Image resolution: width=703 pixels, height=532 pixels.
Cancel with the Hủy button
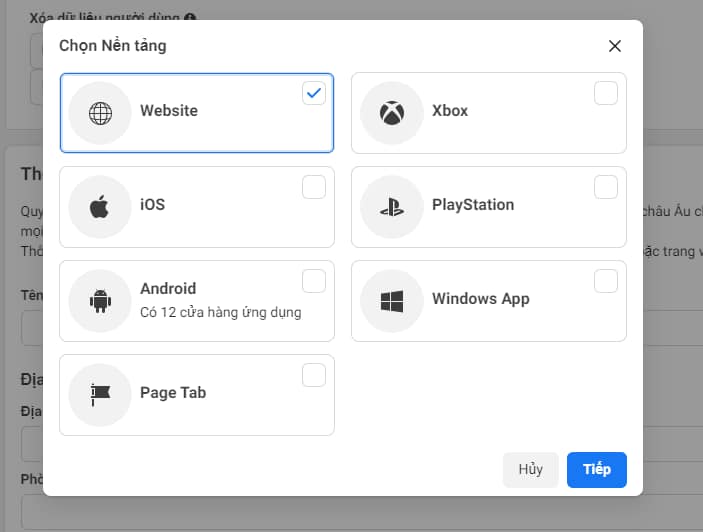(530, 470)
